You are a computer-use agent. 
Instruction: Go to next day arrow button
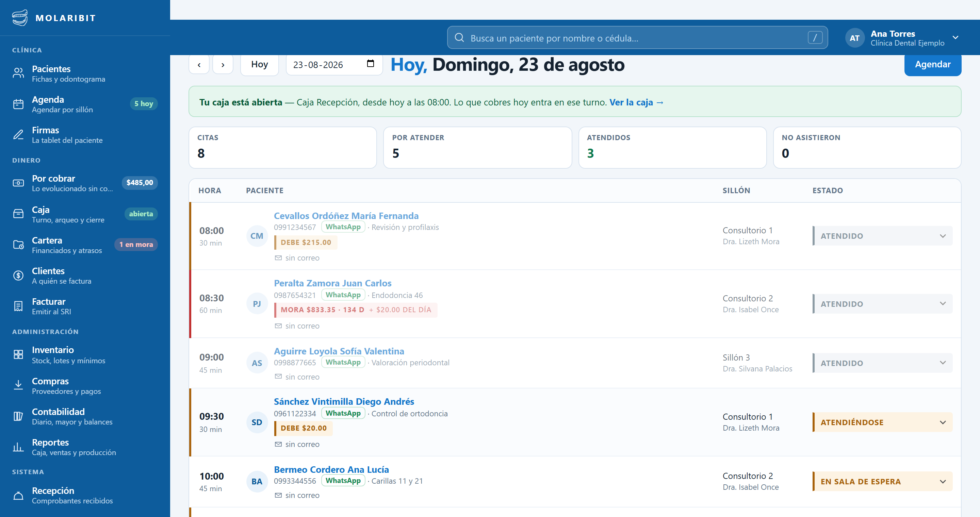(x=223, y=64)
